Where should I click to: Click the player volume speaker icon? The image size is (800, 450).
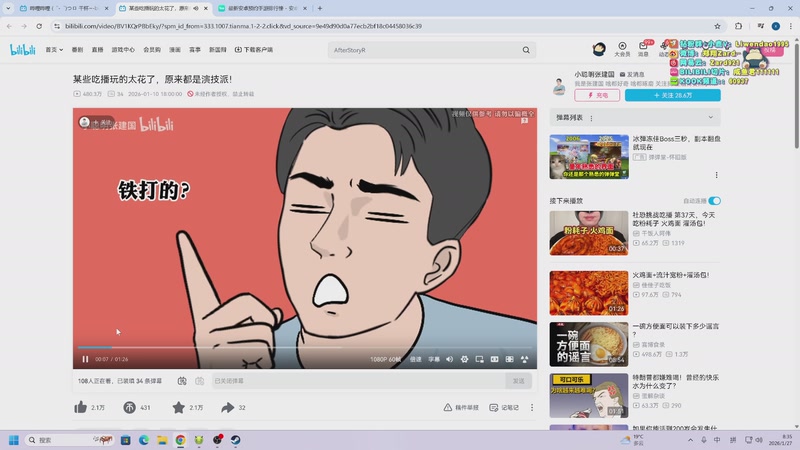[449, 359]
